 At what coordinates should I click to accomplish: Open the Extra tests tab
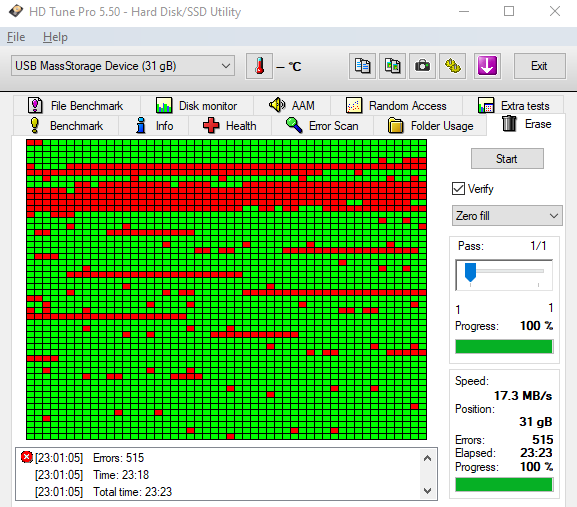pos(513,106)
